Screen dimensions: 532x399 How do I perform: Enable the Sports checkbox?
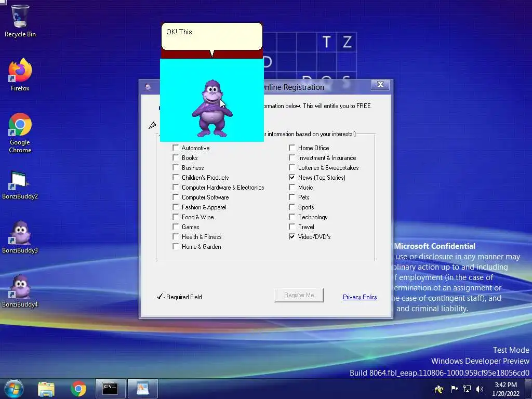click(x=292, y=207)
